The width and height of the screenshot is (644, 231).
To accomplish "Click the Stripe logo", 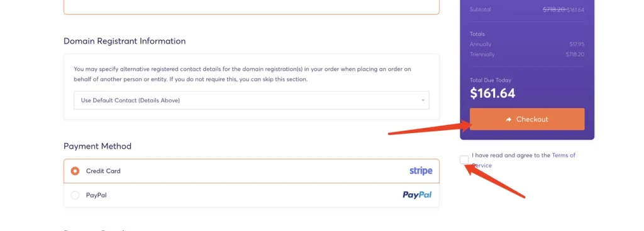I will click(421, 171).
